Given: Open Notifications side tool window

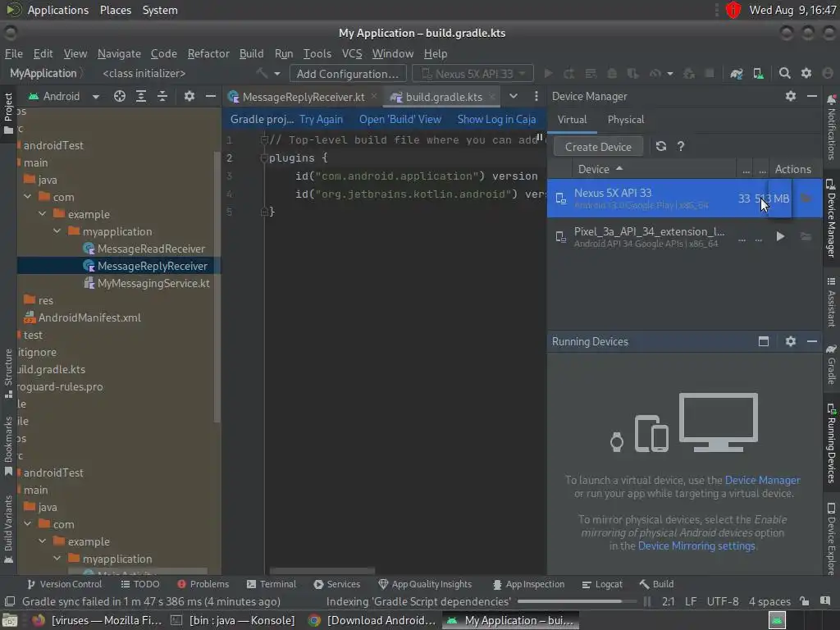Looking at the screenshot, I should 832,126.
